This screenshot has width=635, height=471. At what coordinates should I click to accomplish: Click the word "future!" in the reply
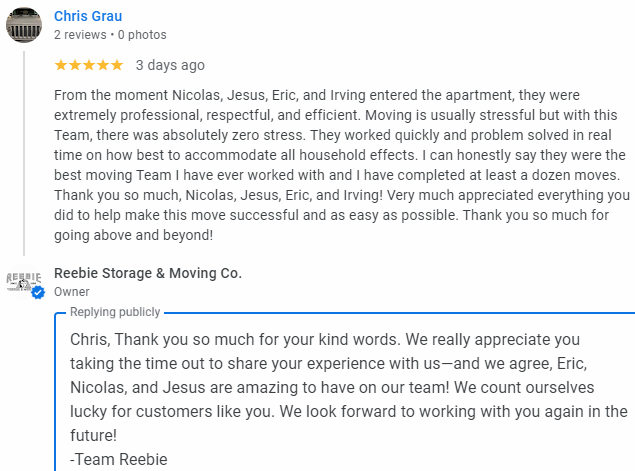tap(94, 435)
